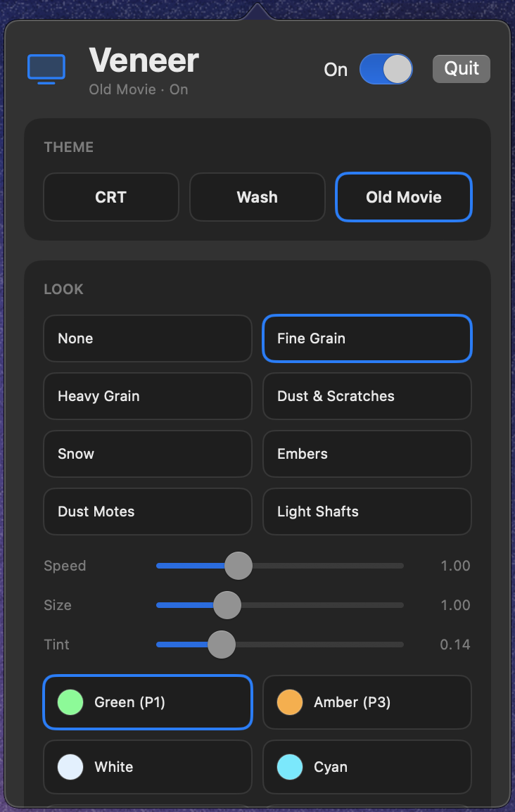Click the Size value 1.00

pyautogui.click(x=455, y=605)
